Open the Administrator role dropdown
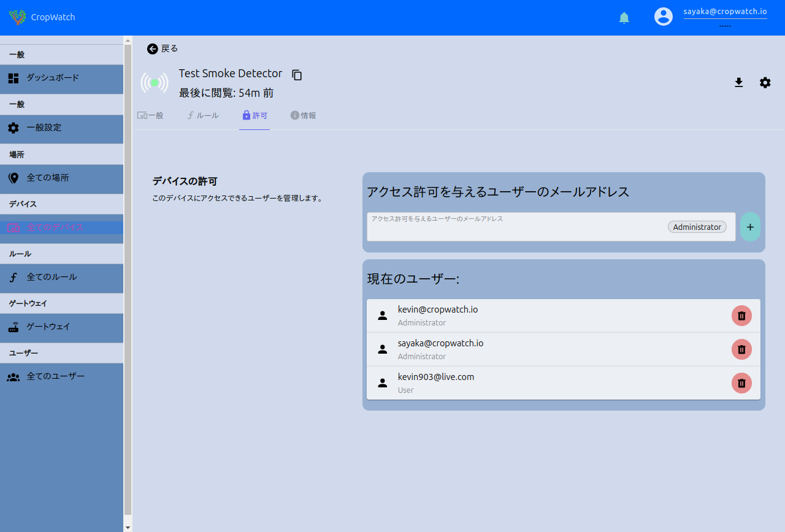 697,227
